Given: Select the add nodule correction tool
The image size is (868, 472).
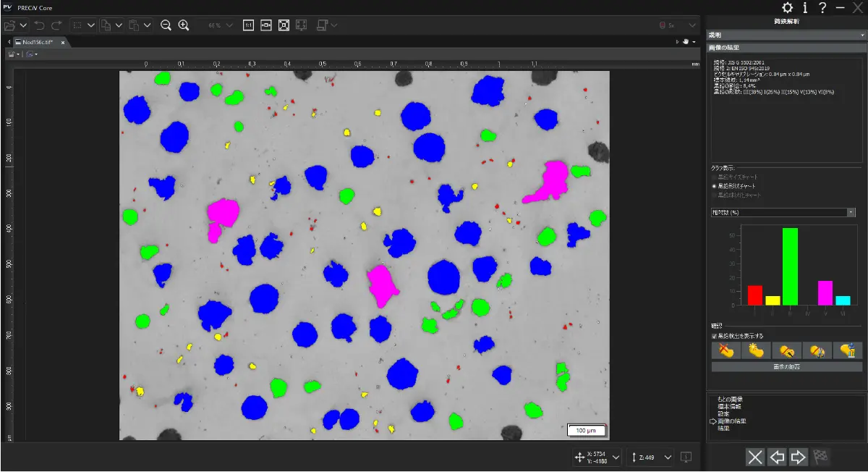Looking at the screenshot, I should pos(755,350).
